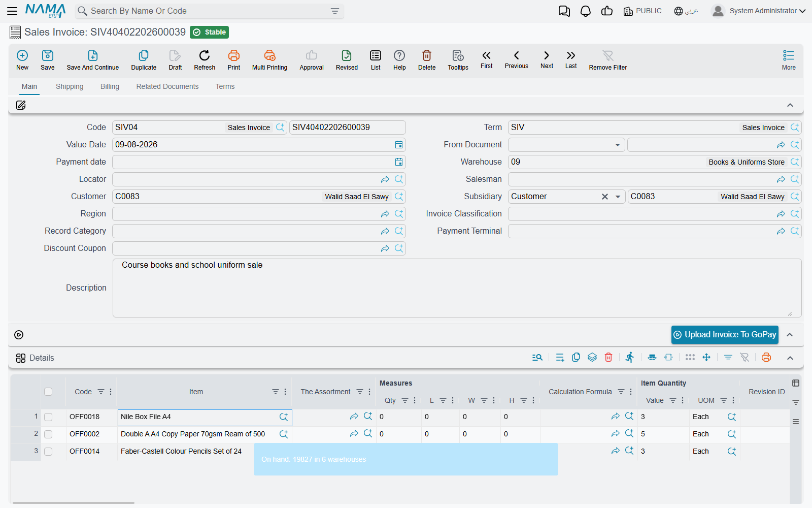Image resolution: width=812 pixels, height=508 pixels.
Task: Toggle the select-all checkbox in the grid header
Action: point(48,392)
